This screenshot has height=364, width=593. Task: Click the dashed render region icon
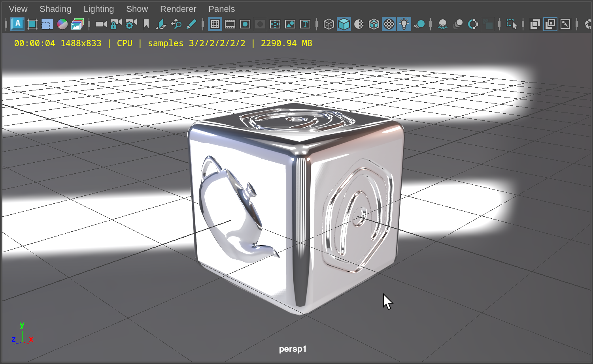[47, 24]
